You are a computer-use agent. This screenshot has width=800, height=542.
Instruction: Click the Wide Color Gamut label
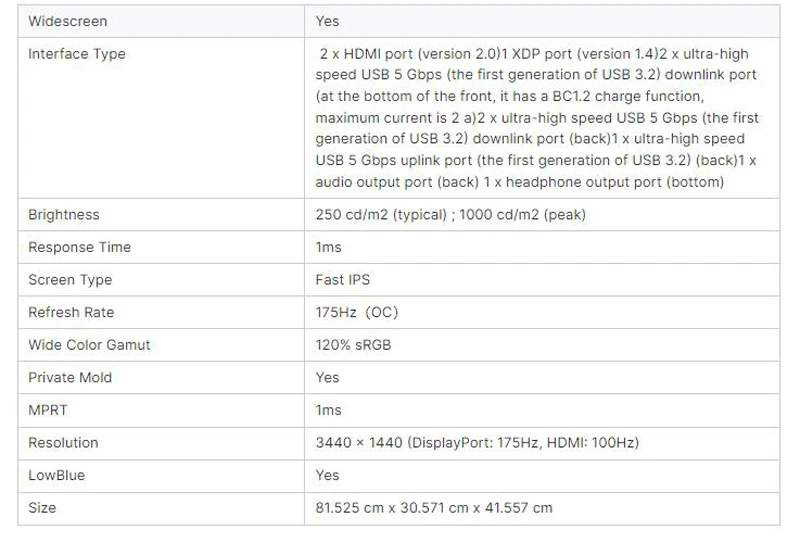89,345
